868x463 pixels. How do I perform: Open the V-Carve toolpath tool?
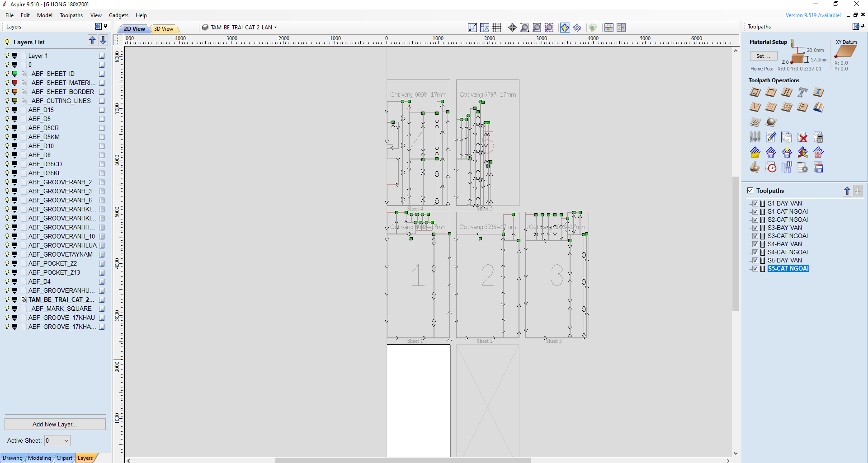click(755, 107)
